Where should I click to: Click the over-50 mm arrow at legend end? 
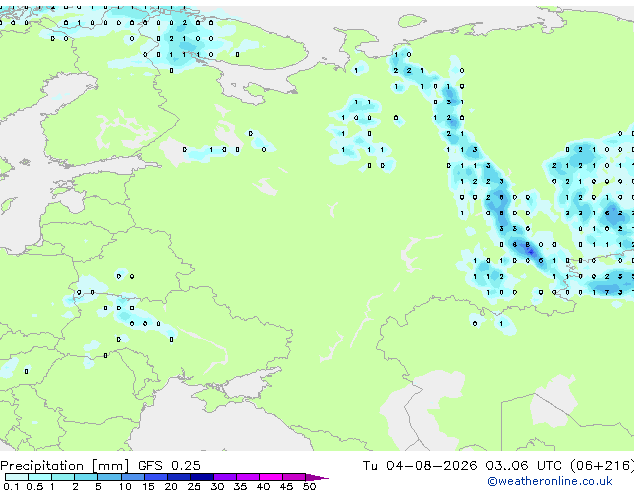pyautogui.click(x=317, y=477)
